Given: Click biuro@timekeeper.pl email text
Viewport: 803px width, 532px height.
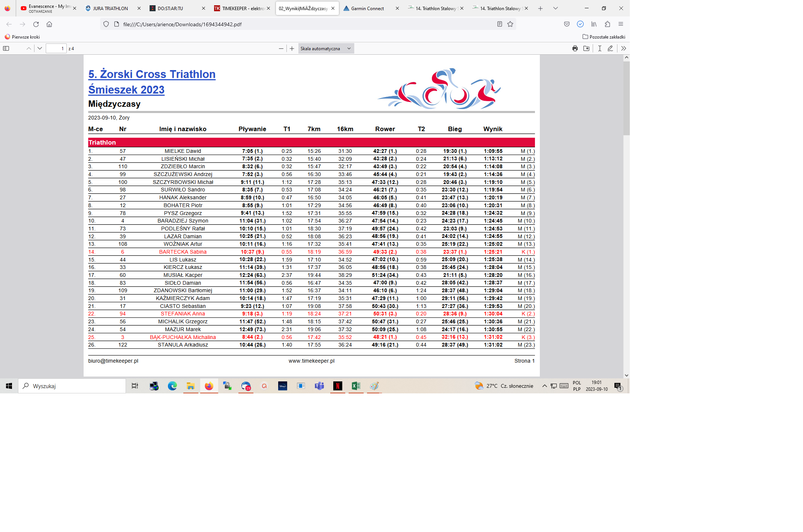Looking at the screenshot, I should [x=113, y=361].
